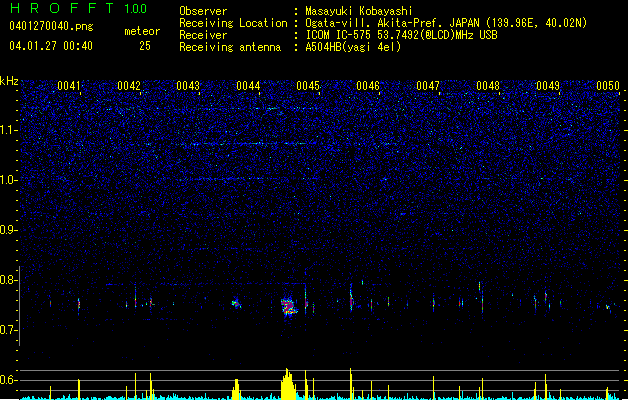The image size is (629, 400).
Task: Click the tallest yellow power bar before 0045
Action: tap(288, 384)
